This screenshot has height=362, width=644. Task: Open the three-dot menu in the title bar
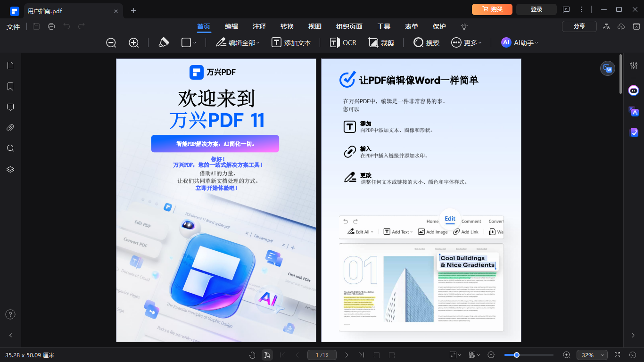581,9
